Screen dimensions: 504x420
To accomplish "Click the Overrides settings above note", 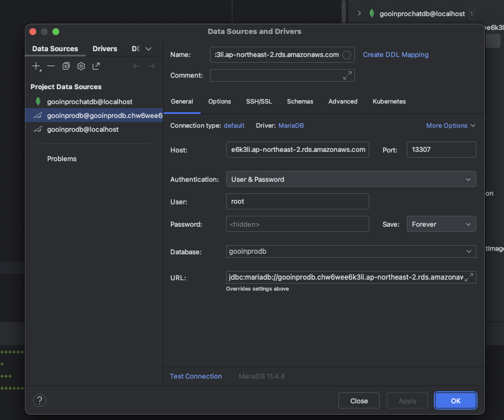I will 257,289.
